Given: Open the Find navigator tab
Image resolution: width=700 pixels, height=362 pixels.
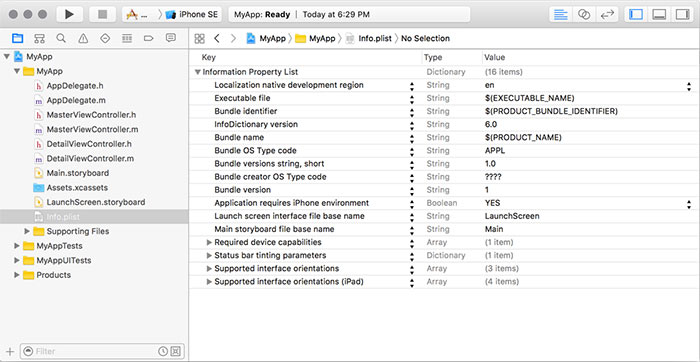Looking at the screenshot, I should pos(61,38).
